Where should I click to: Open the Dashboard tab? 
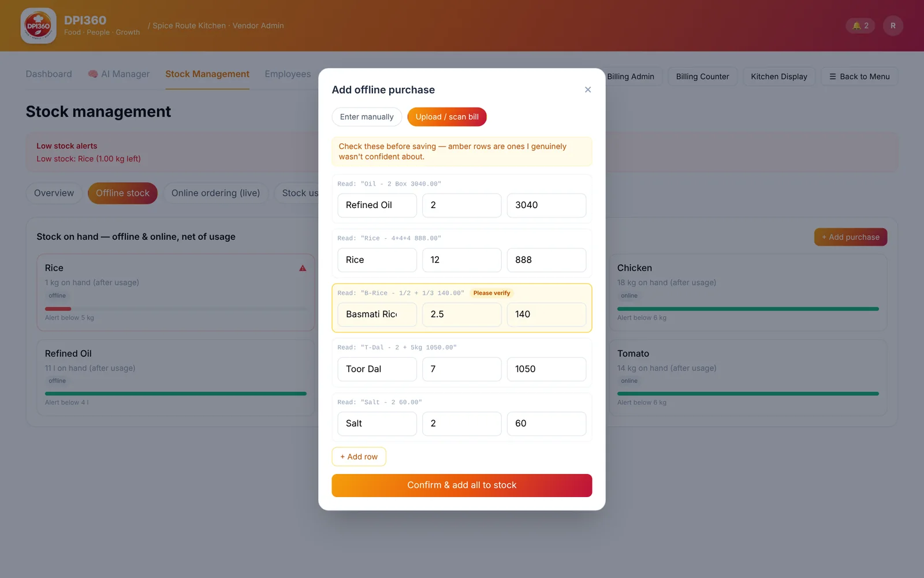pos(49,74)
